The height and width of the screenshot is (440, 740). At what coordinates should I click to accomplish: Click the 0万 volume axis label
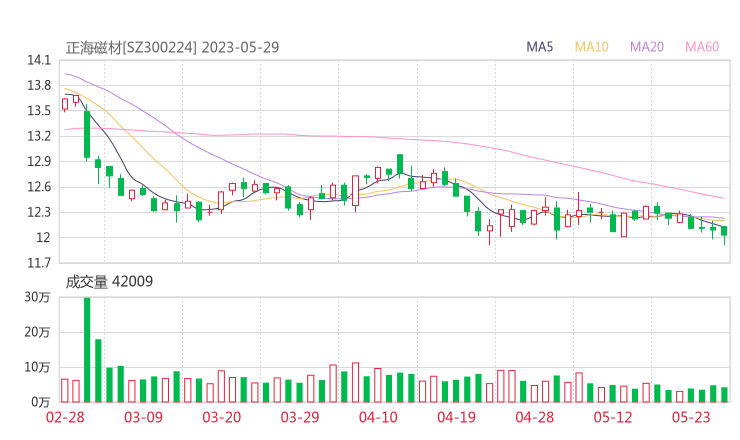tap(41, 402)
